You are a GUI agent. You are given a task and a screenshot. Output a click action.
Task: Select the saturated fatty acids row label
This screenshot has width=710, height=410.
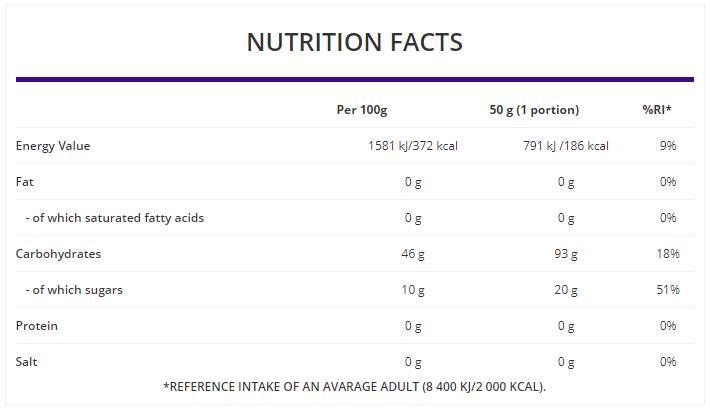pos(114,218)
